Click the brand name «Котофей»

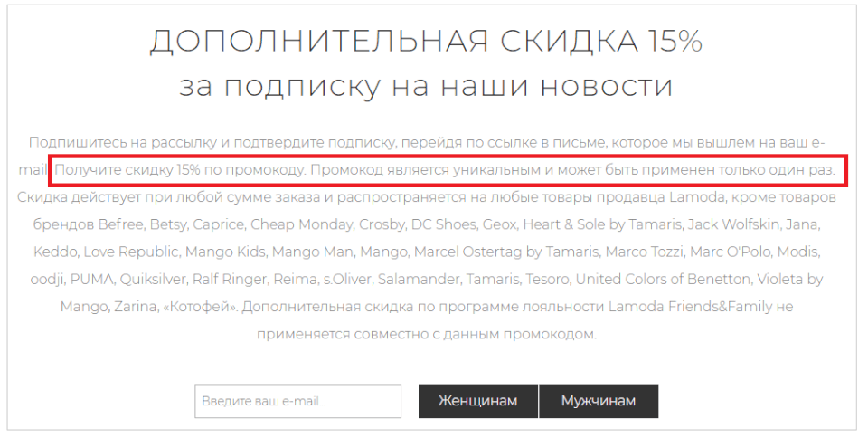(200, 306)
